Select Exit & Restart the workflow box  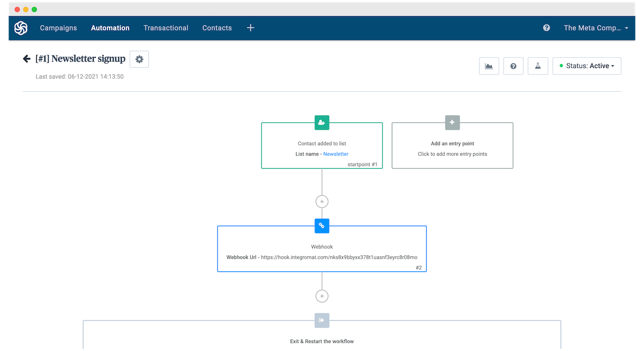322,335
